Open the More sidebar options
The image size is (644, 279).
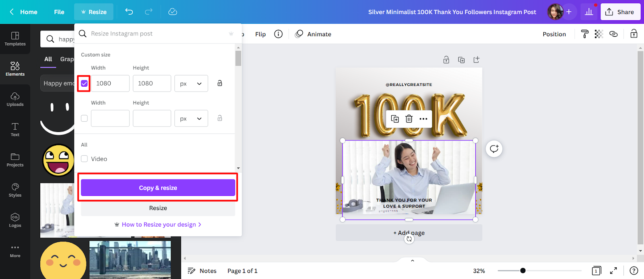click(x=15, y=251)
